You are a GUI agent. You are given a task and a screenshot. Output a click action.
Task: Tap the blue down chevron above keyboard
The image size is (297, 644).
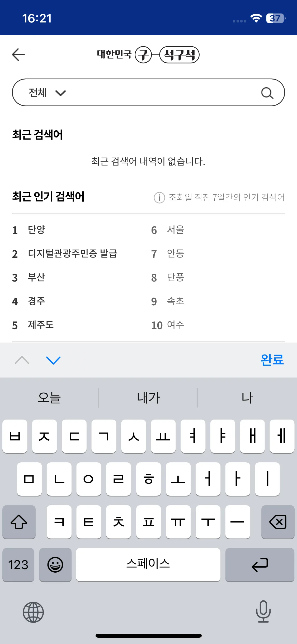(53, 360)
